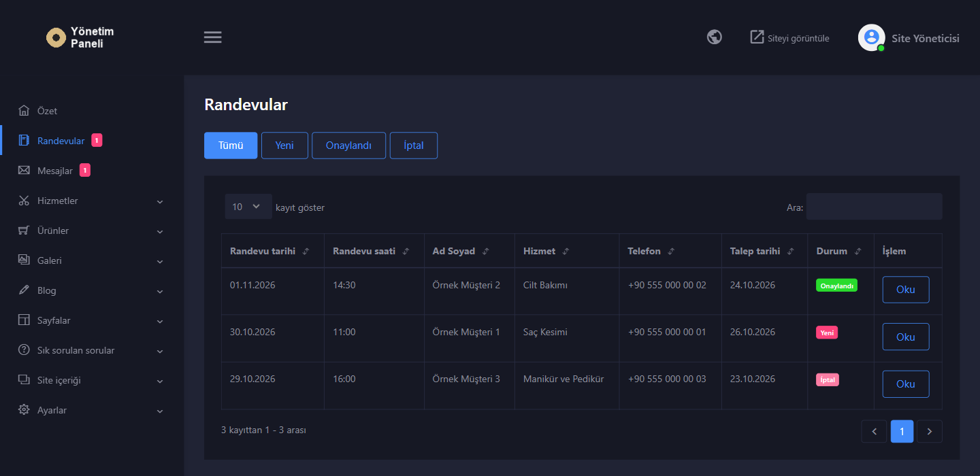The image size is (980, 476).
Task: Open the 10 kayıt göster dropdown
Action: 248,207
